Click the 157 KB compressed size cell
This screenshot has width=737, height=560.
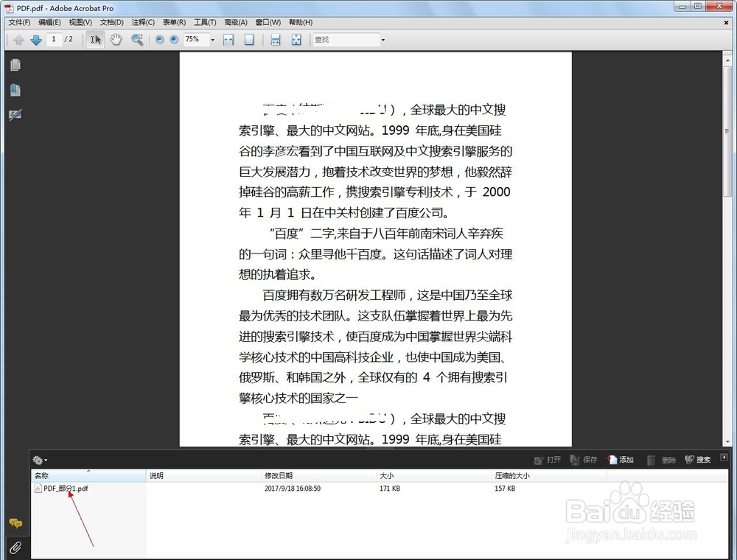click(505, 489)
